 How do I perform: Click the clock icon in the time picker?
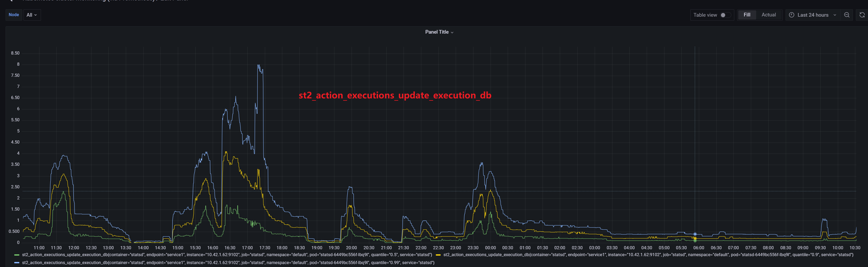pos(792,15)
